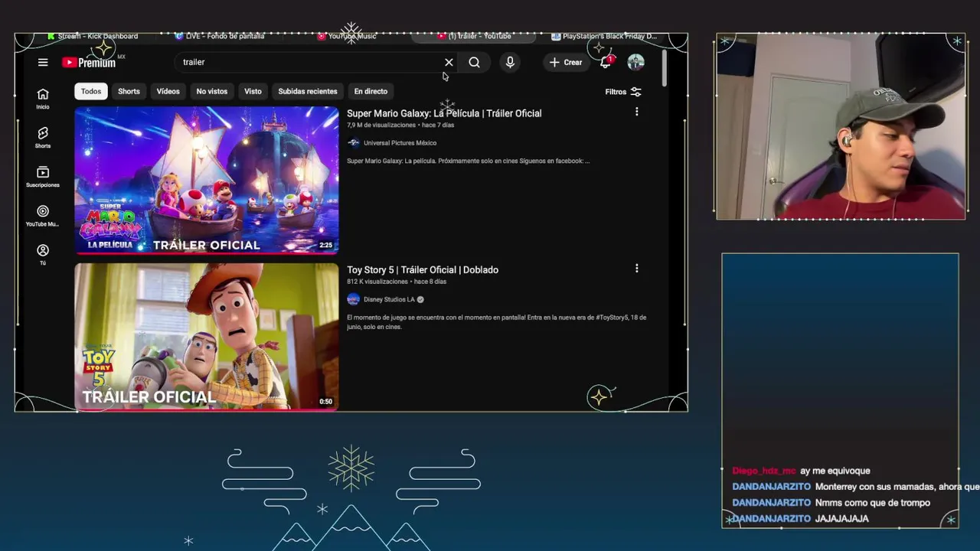The height and width of the screenshot is (551, 980).
Task: Play the Toy Story 5 trailer thumbnail
Action: (x=207, y=337)
